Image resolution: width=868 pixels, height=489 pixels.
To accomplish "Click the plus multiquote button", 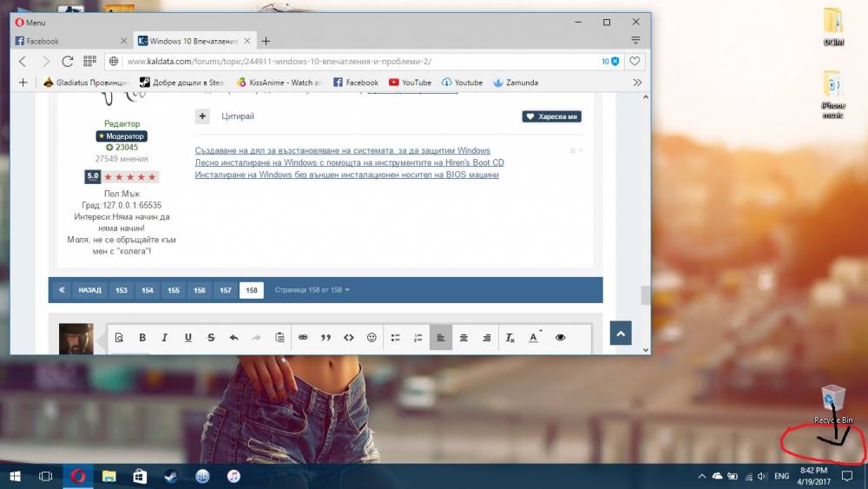I will click(202, 116).
